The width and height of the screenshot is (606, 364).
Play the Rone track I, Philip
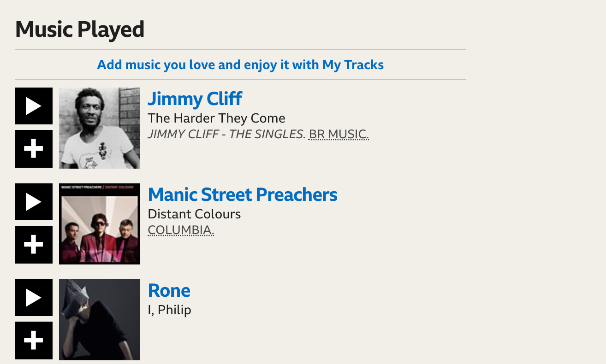click(34, 298)
